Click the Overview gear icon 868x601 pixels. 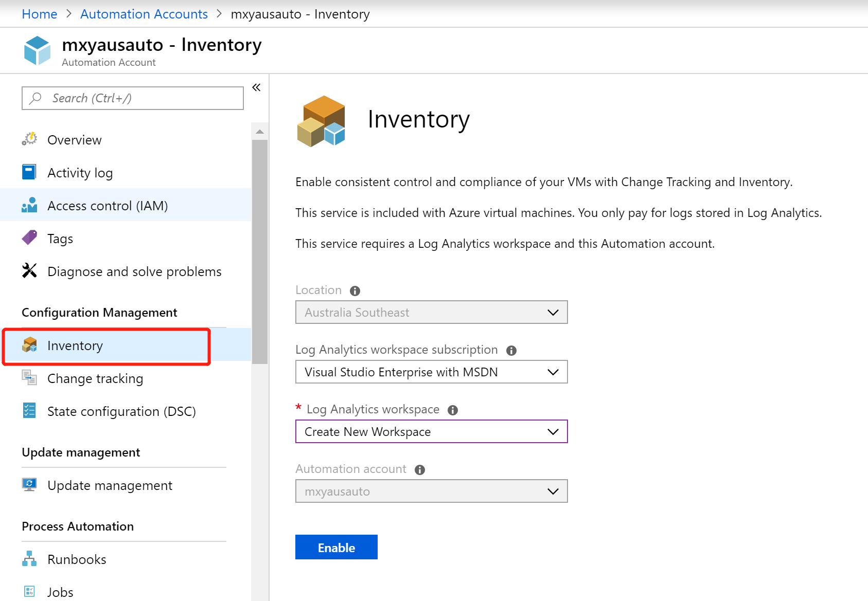(29, 139)
